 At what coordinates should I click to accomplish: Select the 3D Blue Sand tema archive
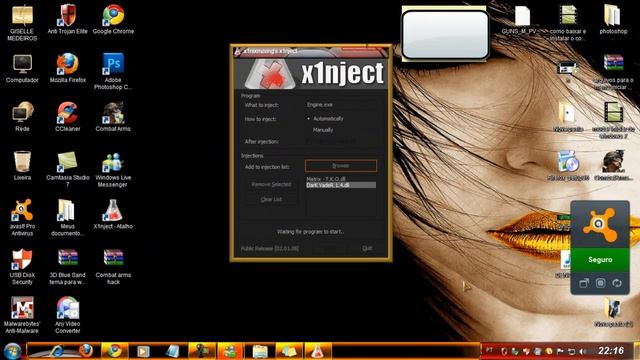pos(68,267)
